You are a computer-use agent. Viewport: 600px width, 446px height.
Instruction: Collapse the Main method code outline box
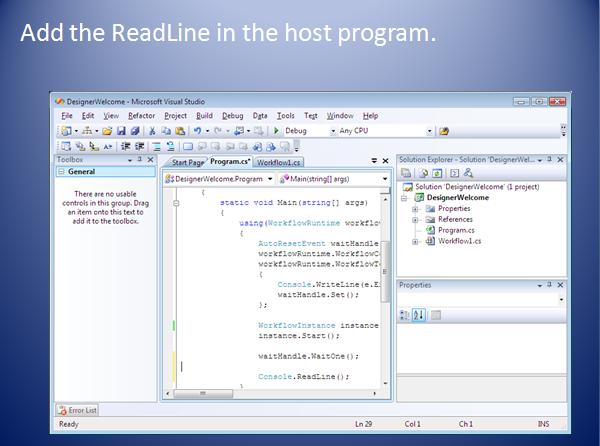coord(176,203)
